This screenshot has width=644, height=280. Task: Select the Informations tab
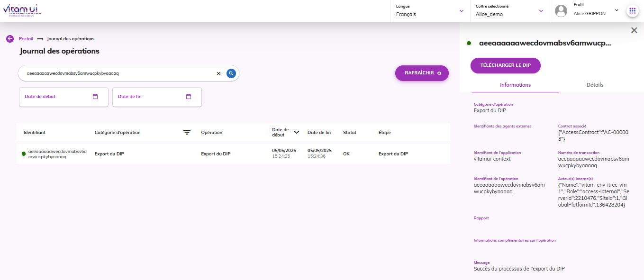[x=515, y=85]
